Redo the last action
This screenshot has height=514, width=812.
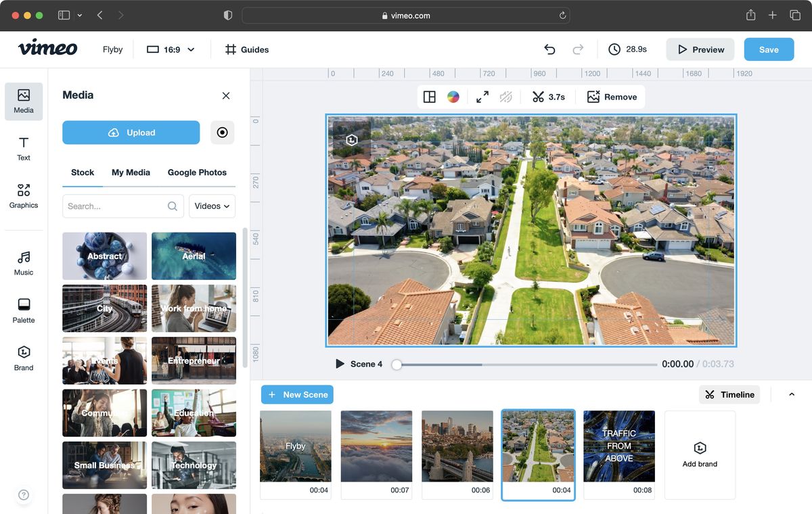578,49
